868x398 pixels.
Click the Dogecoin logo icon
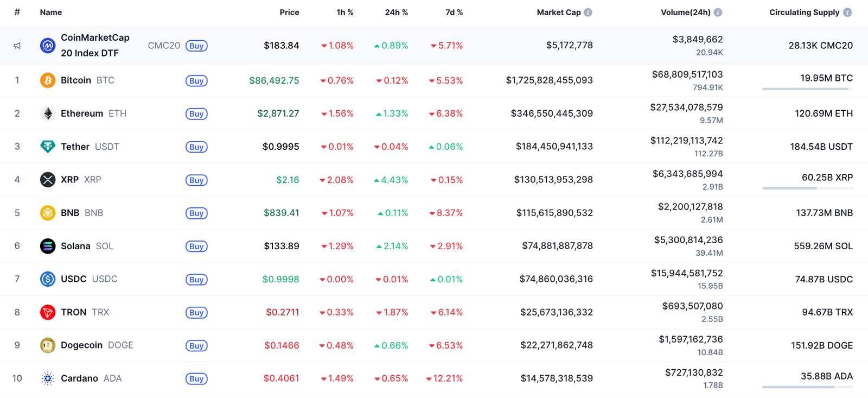tap(48, 345)
